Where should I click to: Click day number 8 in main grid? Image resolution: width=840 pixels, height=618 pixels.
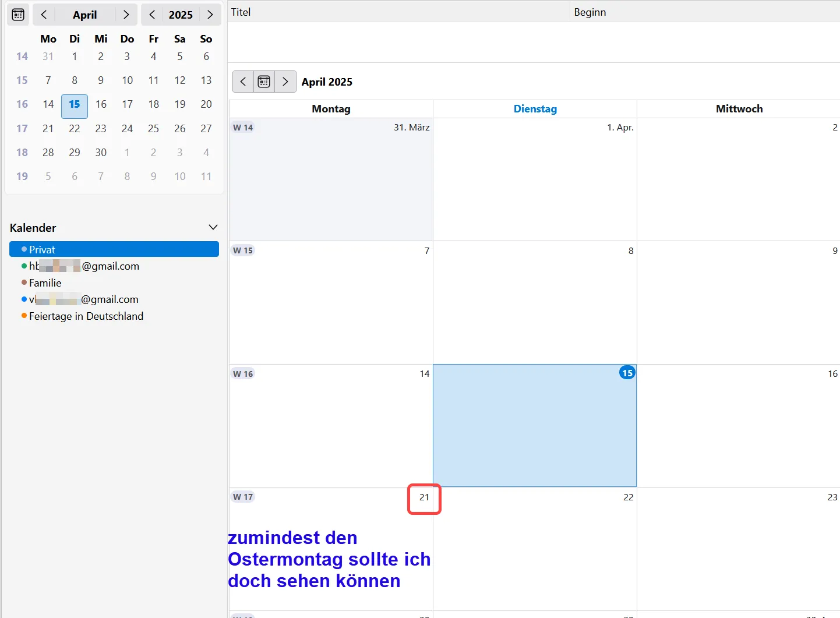tap(631, 250)
